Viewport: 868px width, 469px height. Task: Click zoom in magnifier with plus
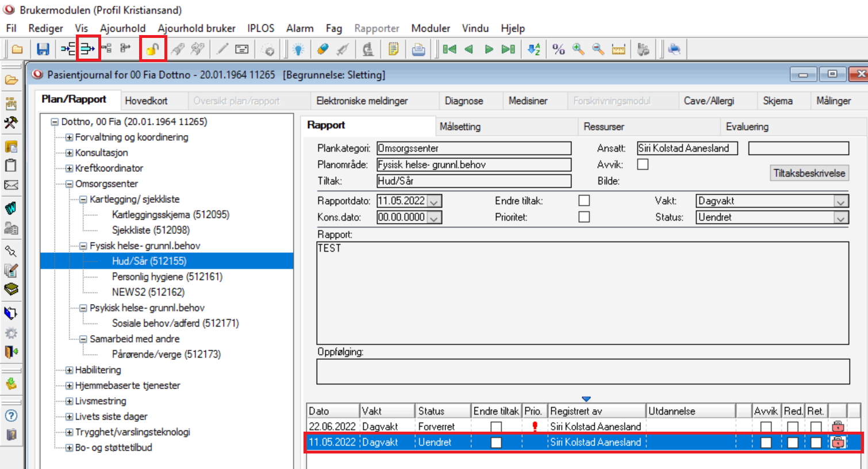578,49
